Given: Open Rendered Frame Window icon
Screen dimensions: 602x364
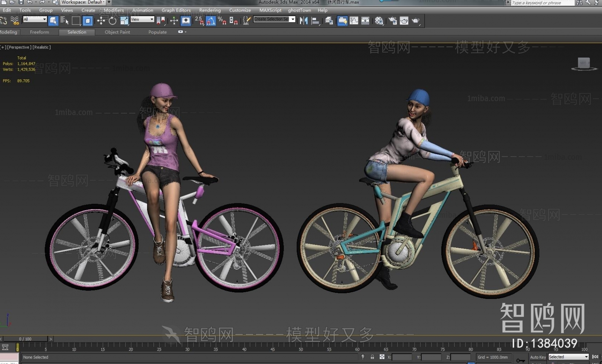Looking at the screenshot, I should [404, 21].
